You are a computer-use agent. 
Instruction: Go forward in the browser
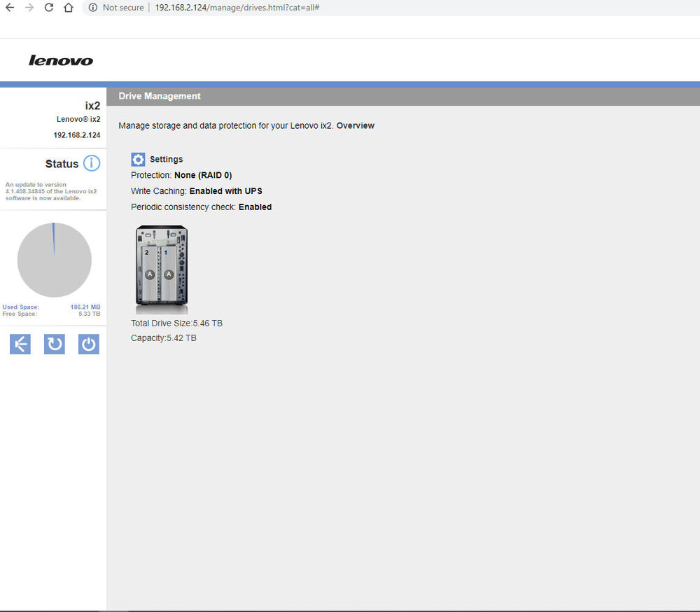29,8
